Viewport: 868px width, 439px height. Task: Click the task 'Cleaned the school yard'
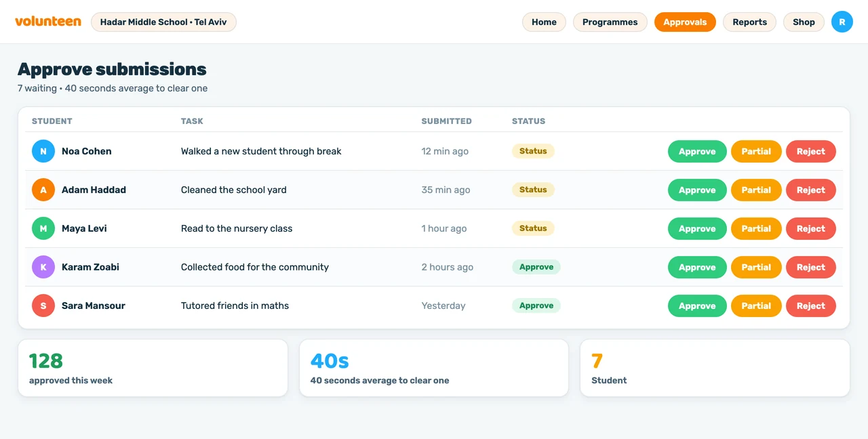[234, 190]
